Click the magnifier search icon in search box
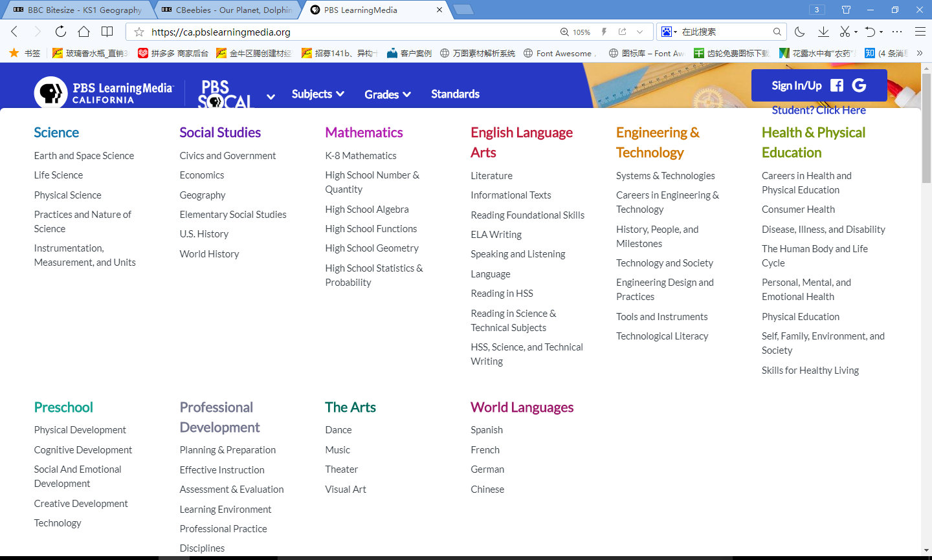932x560 pixels. [777, 32]
